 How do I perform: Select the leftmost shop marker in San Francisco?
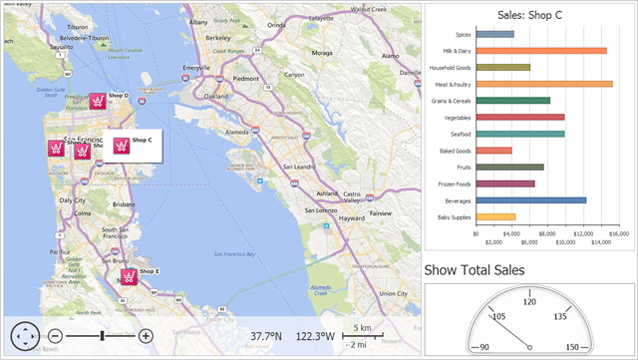[x=56, y=148]
